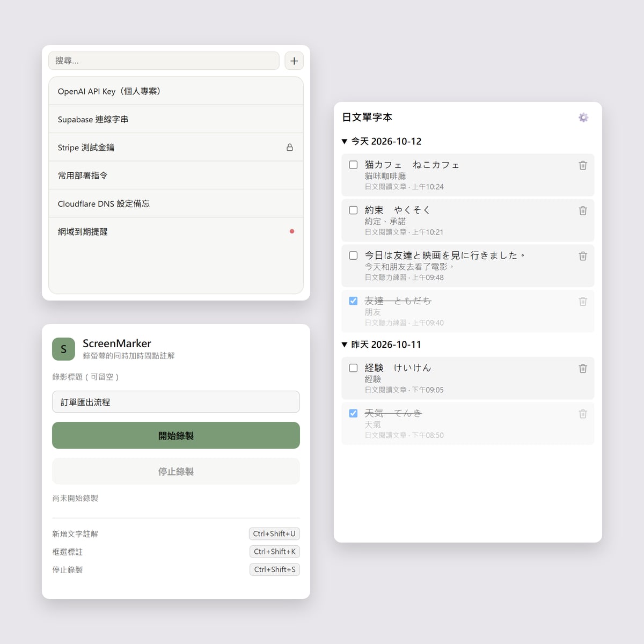Open the OpenAI API Key note
This screenshot has height=644, width=644.
tap(176, 91)
